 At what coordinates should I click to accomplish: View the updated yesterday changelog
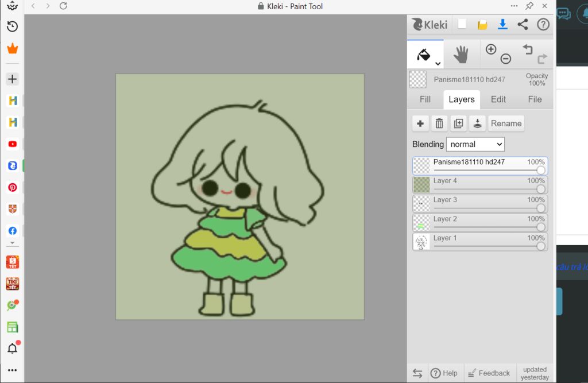(535, 373)
